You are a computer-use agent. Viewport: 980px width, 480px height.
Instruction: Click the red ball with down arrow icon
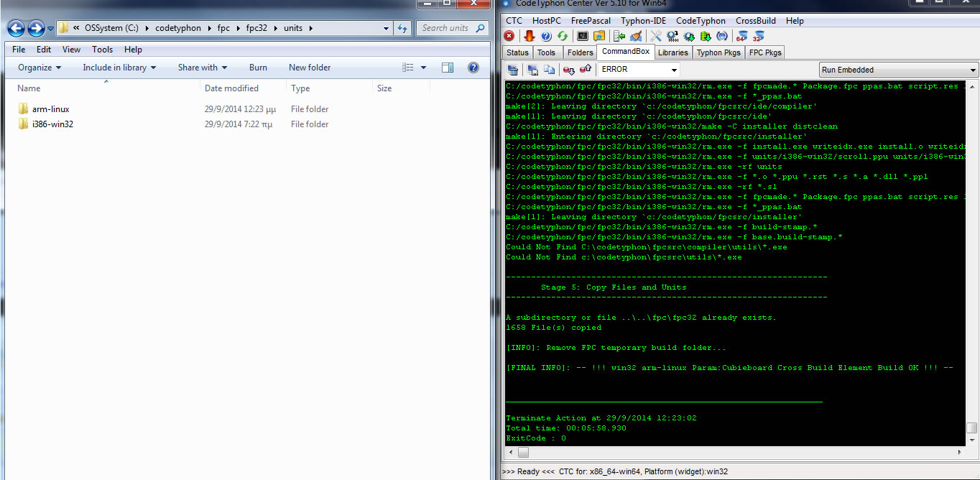[569, 70]
